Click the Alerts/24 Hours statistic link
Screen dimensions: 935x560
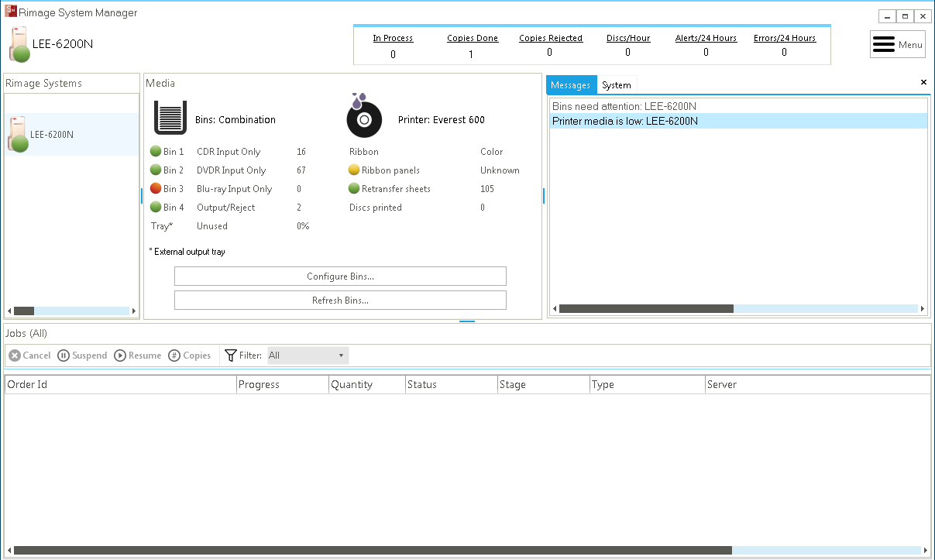706,38
